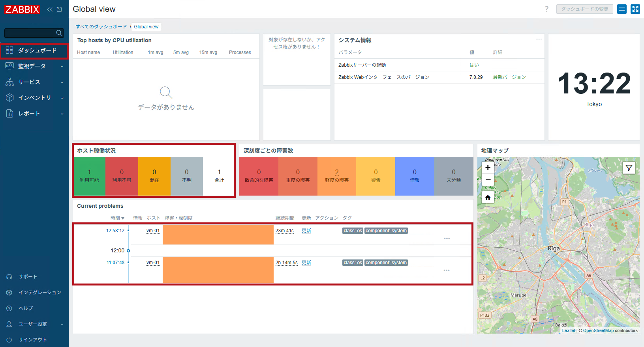Click 更新 in the 2h 14m 5s row
644x347 pixels.
[306, 263]
